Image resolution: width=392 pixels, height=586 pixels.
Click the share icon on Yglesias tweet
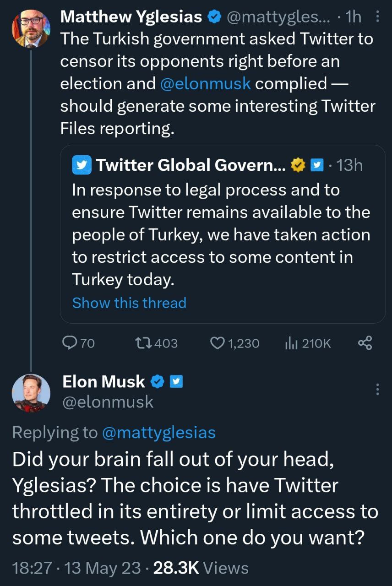(365, 343)
